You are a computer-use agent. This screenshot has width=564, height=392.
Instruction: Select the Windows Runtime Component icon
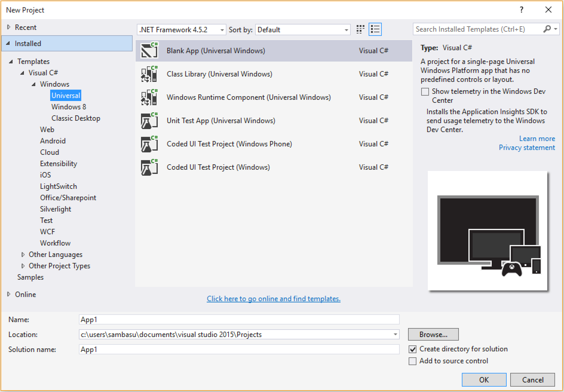tap(149, 97)
